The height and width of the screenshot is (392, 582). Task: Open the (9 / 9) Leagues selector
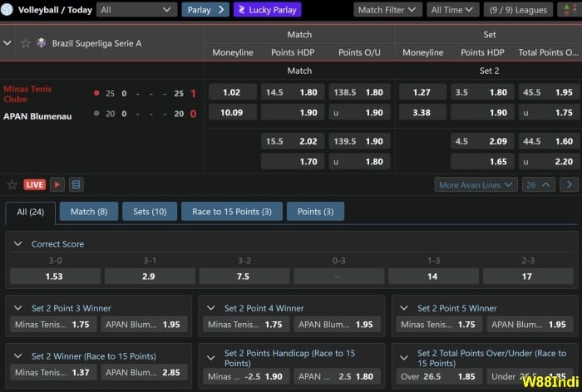click(x=518, y=10)
